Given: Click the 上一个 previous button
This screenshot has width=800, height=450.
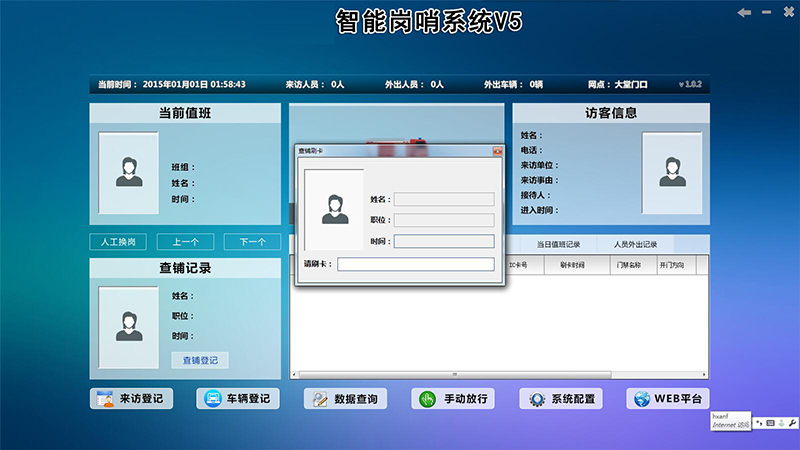Looking at the screenshot, I should [186, 242].
